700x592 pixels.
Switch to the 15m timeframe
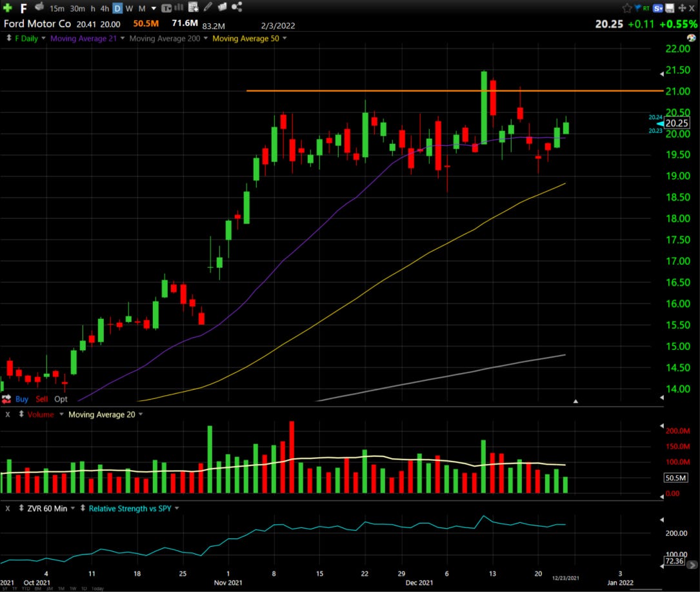tap(57, 8)
